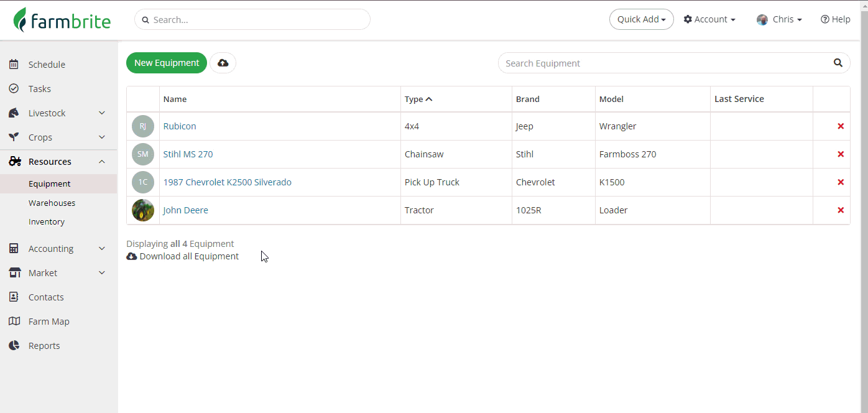Go to Inventory in the sidebar
The width and height of the screenshot is (868, 413).
[x=47, y=222]
